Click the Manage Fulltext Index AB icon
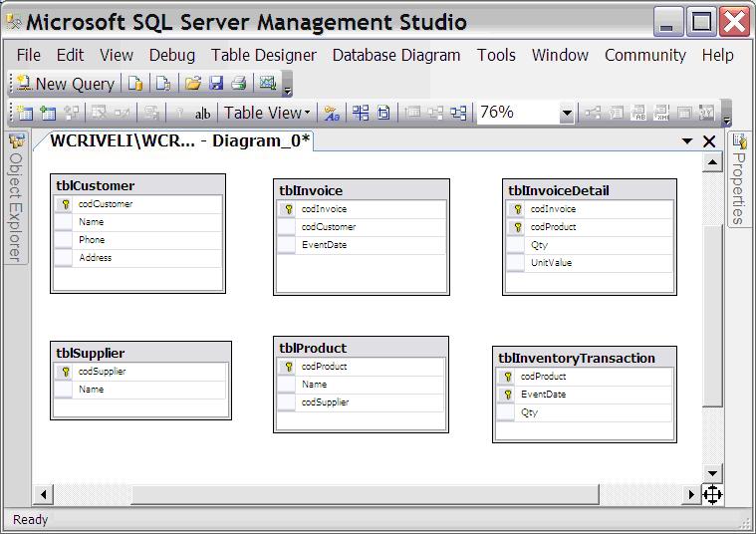This screenshot has width=756, height=534. pyautogui.click(x=638, y=113)
